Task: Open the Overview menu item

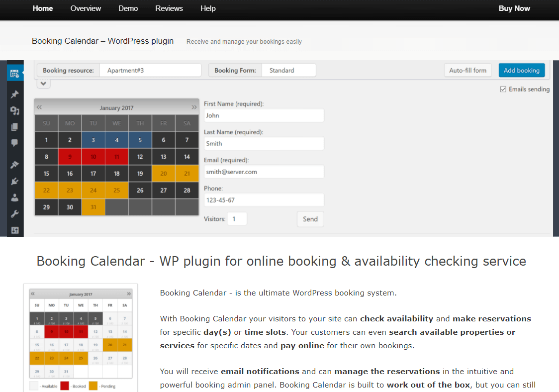Action: pyautogui.click(x=86, y=8)
